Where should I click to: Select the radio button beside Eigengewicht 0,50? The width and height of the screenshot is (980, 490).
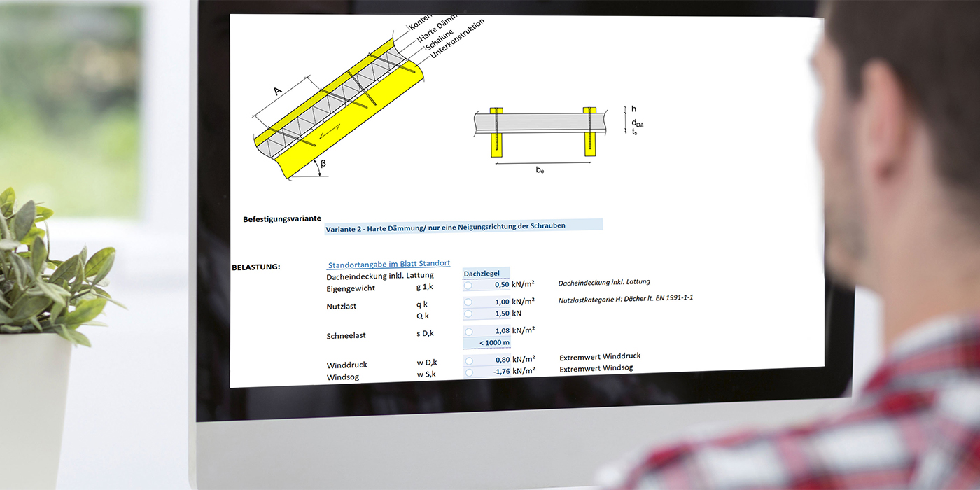click(468, 286)
